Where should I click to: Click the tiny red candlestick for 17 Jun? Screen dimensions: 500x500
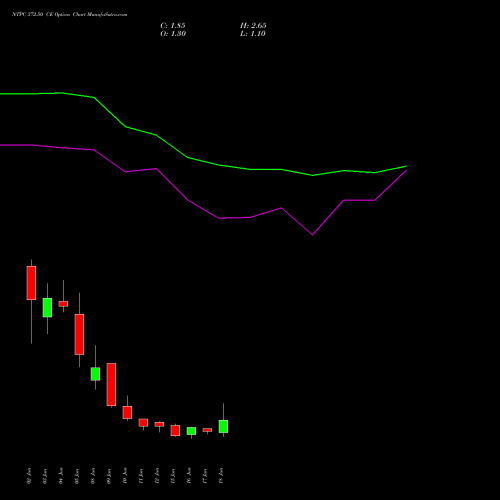coord(207,430)
